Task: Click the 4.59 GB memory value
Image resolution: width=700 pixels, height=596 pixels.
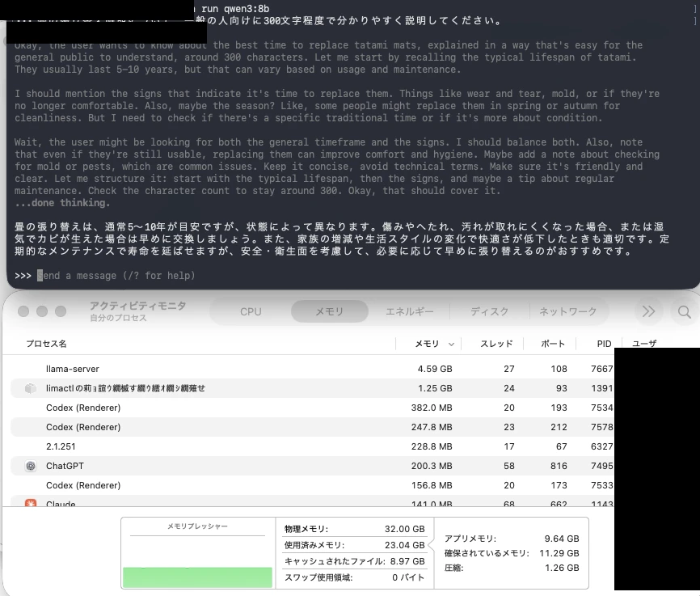Action: pyautogui.click(x=435, y=369)
